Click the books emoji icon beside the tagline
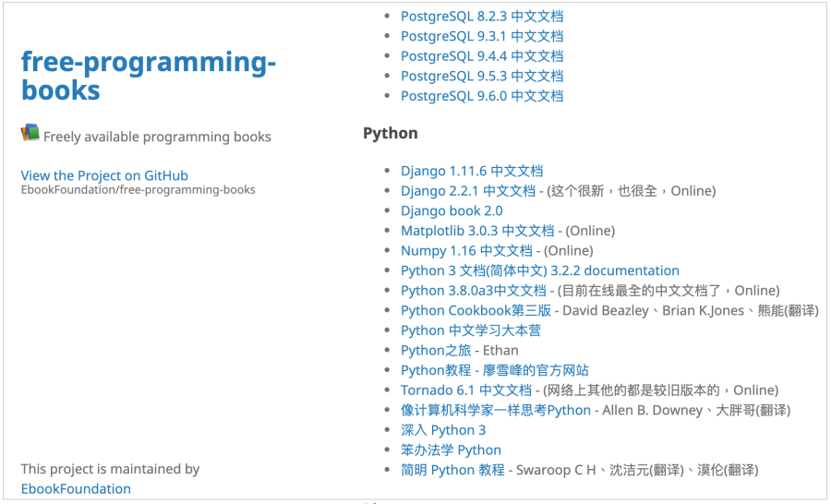The height and width of the screenshot is (504, 831). pyautogui.click(x=30, y=133)
